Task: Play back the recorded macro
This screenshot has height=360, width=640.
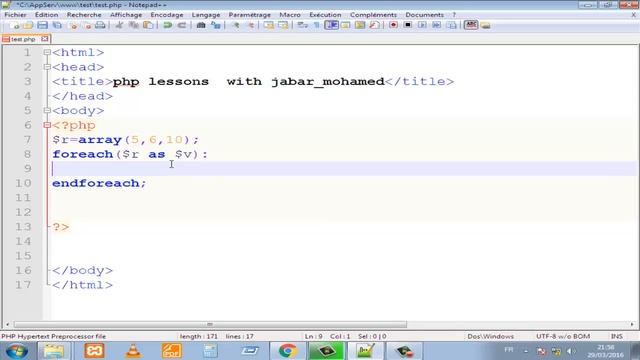Action: (x=422, y=25)
